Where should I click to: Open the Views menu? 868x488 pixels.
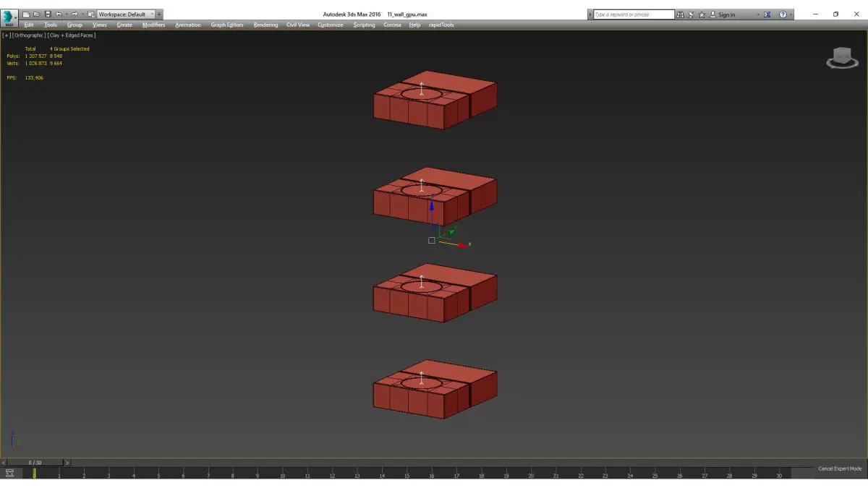(100, 25)
